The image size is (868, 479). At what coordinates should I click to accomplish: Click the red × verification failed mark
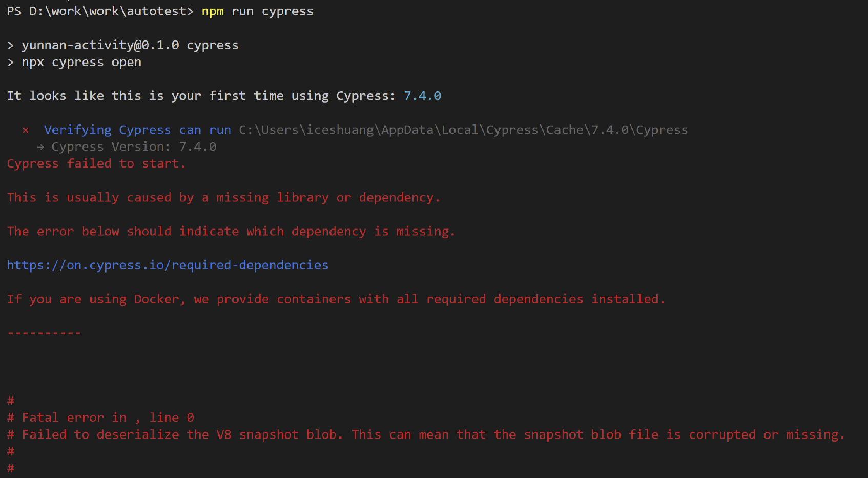26,130
